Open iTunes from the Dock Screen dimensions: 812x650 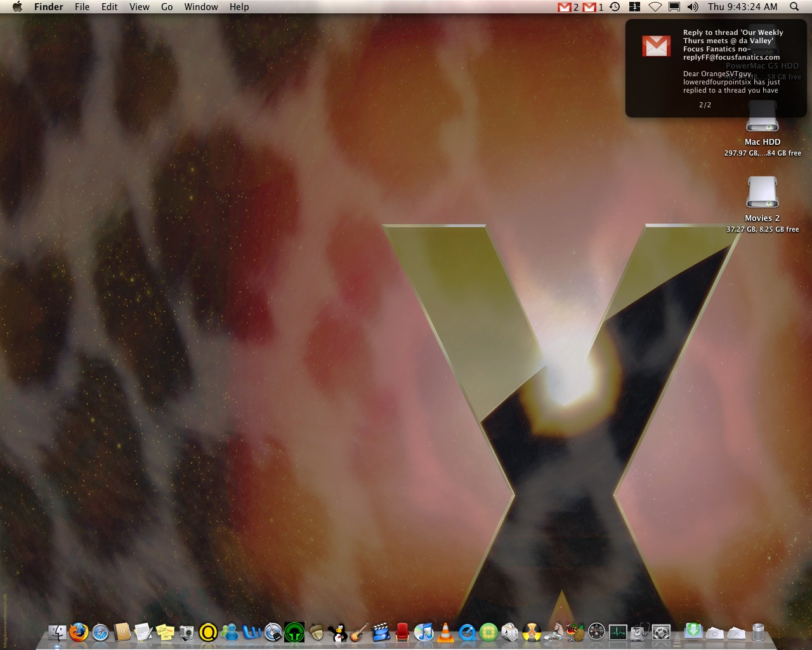coord(424,632)
